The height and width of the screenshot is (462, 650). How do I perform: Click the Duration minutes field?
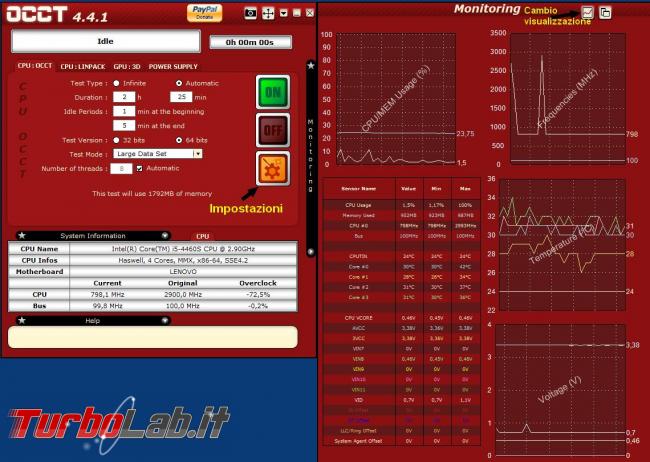(181, 97)
